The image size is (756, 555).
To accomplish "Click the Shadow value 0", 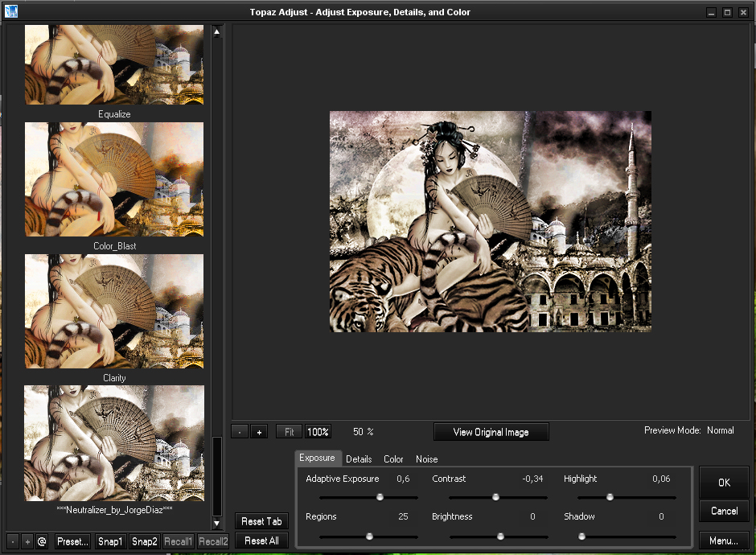I will pyautogui.click(x=661, y=516).
